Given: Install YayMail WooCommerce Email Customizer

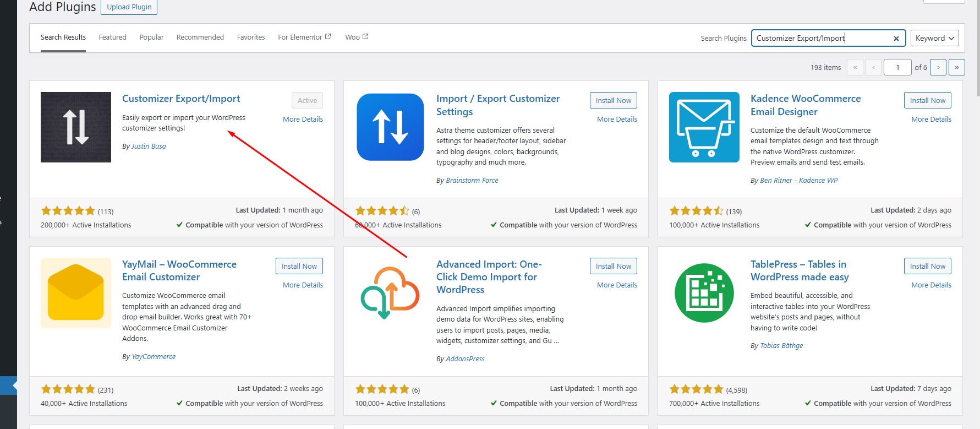Looking at the screenshot, I should coord(299,266).
